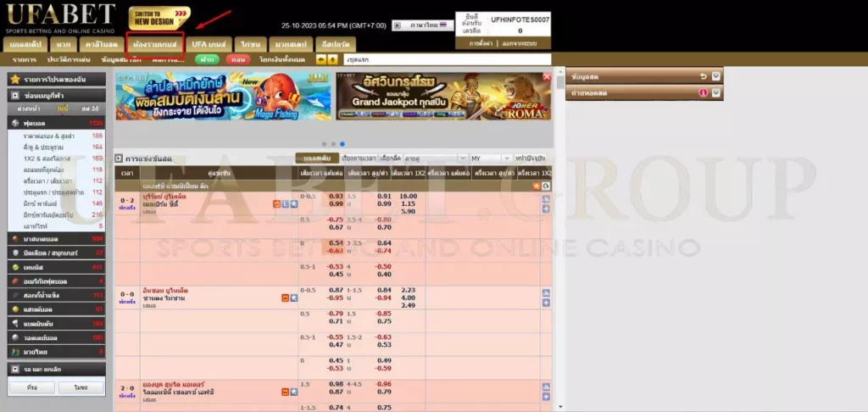Click the Switch to New Design badge
Image resolution: width=868 pixels, height=412 pixels.
click(159, 17)
